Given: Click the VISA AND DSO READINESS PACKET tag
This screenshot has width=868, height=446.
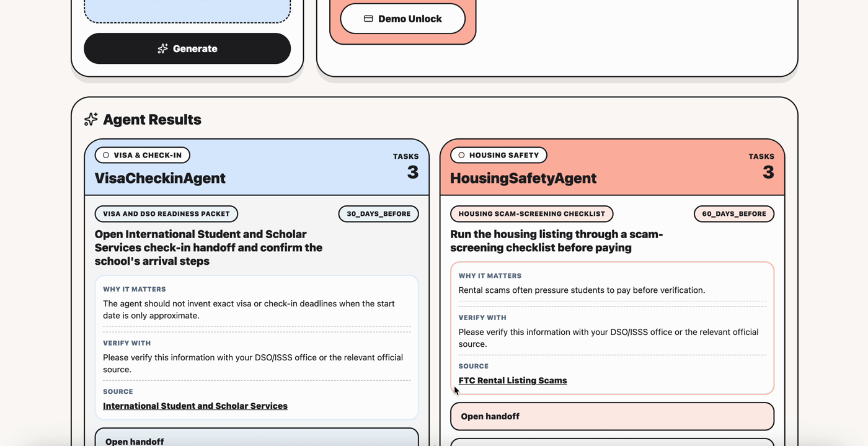Looking at the screenshot, I should click(x=166, y=214).
